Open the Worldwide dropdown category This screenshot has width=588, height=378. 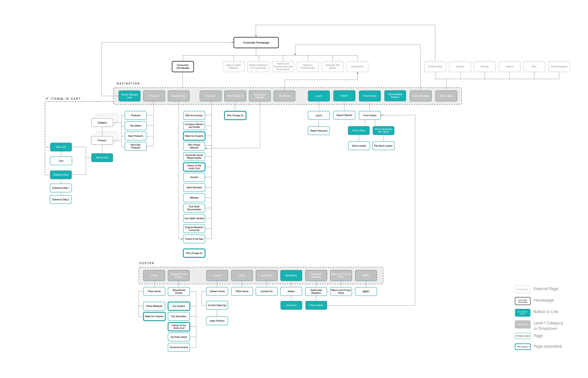(x=284, y=96)
